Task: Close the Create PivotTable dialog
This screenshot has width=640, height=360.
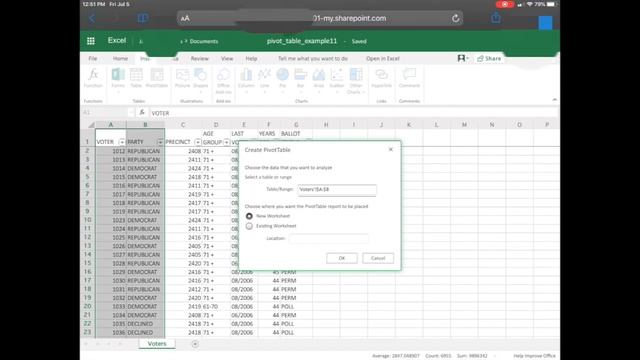Action: 391,149
